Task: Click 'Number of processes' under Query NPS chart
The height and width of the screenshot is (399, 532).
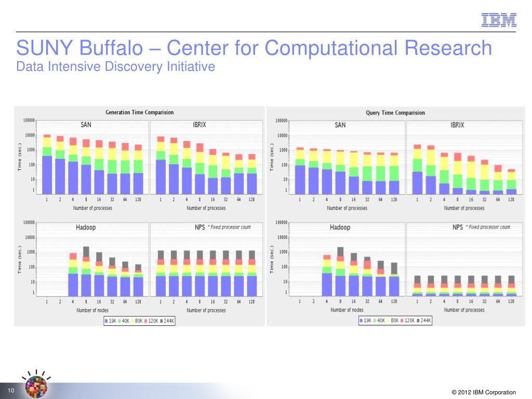Action: coord(464,310)
